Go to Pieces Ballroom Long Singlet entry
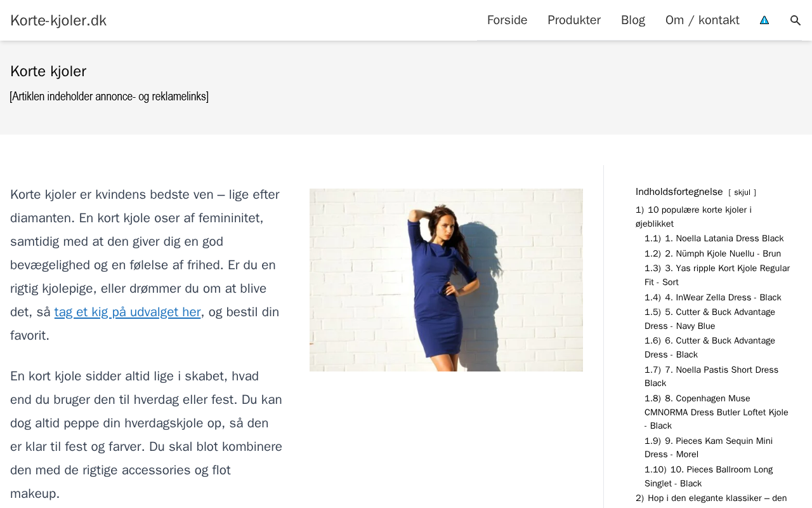The height and width of the screenshot is (508, 812). click(x=709, y=476)
